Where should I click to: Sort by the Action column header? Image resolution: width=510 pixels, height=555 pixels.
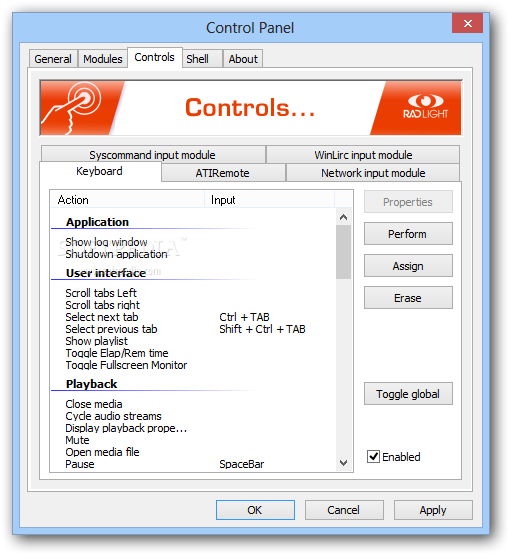127,200
